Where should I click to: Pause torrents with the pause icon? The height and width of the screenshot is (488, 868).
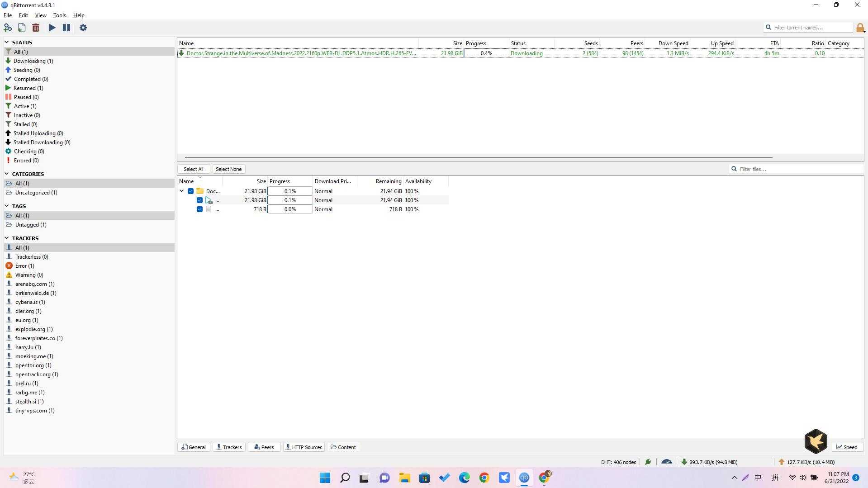click(66, 28)
